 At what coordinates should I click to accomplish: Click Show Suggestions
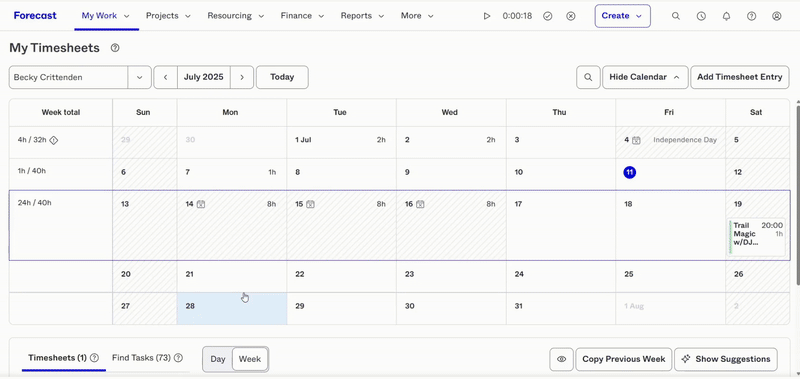[726, 359]
